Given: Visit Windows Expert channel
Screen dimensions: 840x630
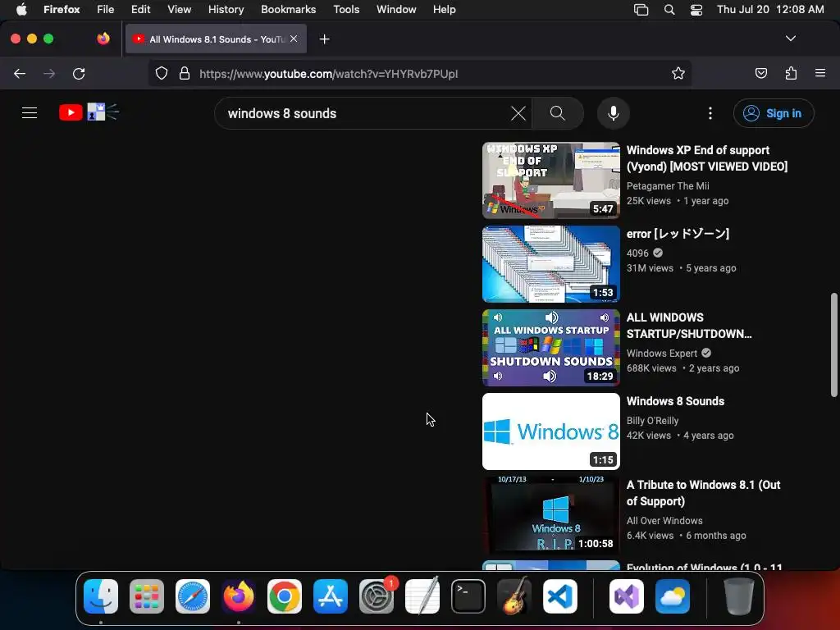Looking at the screenshot, I should click(662, 353).
